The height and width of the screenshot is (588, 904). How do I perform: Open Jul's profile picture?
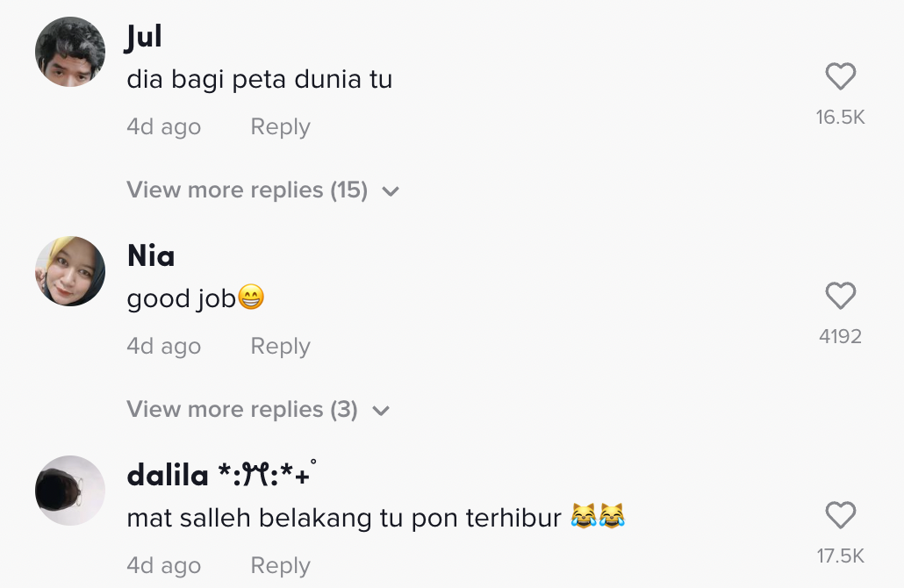pyautogui.click(x=70, y=52)
